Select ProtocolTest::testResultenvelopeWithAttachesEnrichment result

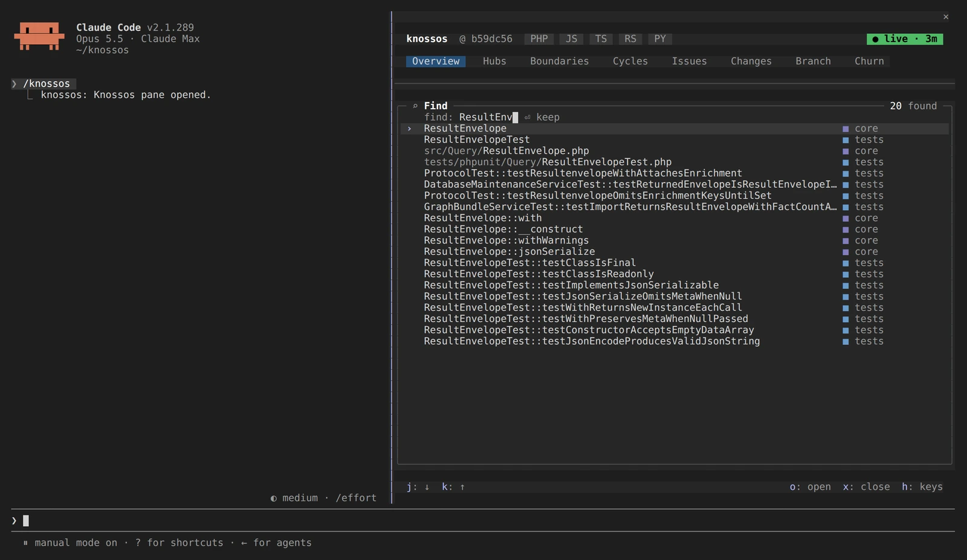pyautogui.click(x=674, y=173)
